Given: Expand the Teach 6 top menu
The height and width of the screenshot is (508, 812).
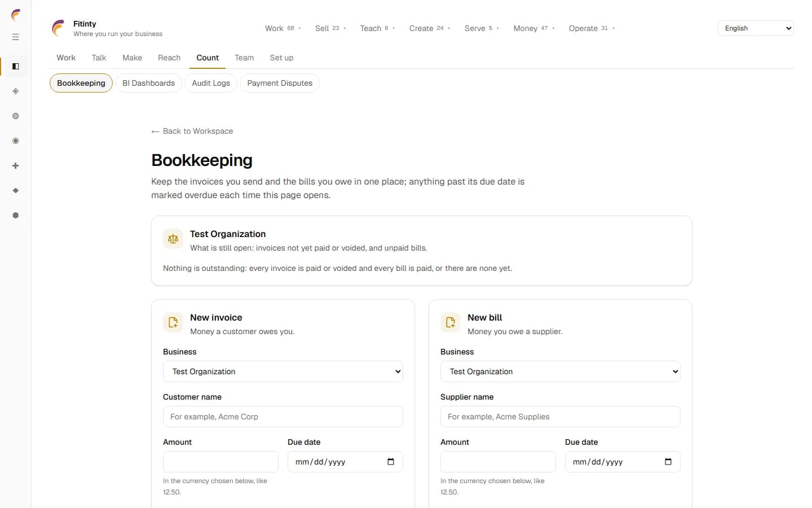Looking at the screenshot, I should tap(377, 28).
